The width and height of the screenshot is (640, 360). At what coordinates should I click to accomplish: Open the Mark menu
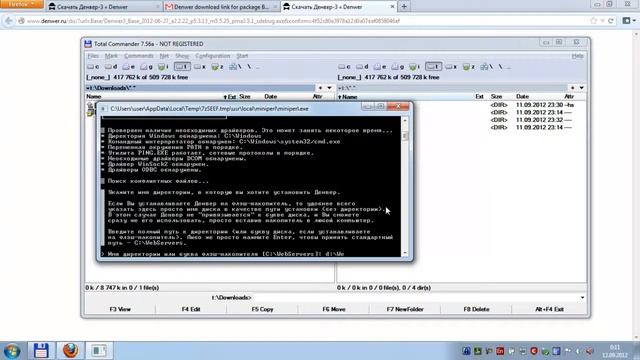[x=111, y=56]
